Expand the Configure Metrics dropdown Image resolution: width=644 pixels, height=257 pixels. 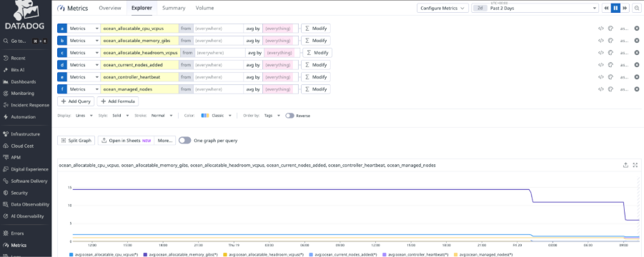point(442,8)
